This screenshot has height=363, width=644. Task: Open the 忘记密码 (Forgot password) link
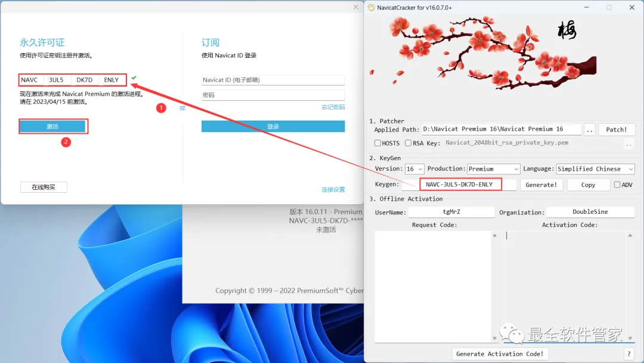pos(333,107)
